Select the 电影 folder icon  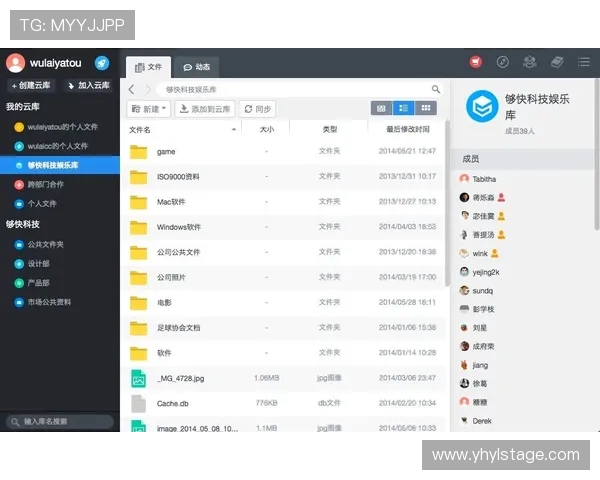138,303
